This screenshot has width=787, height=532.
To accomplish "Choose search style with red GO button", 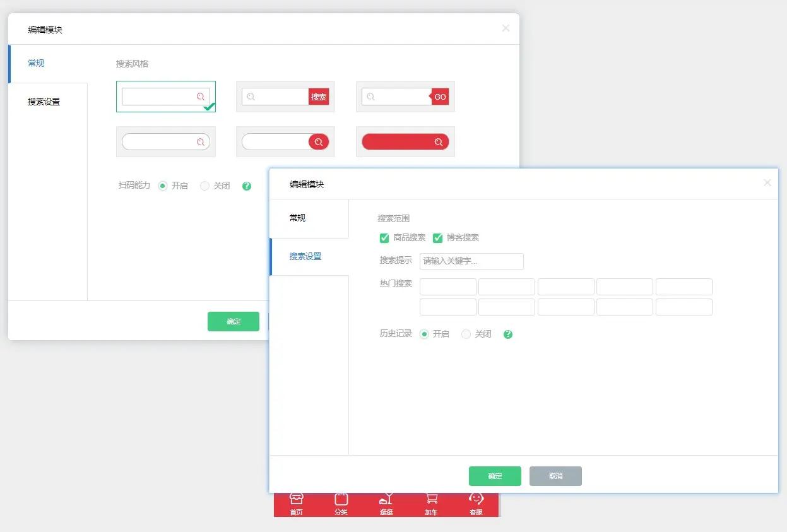I will (405, 97).
